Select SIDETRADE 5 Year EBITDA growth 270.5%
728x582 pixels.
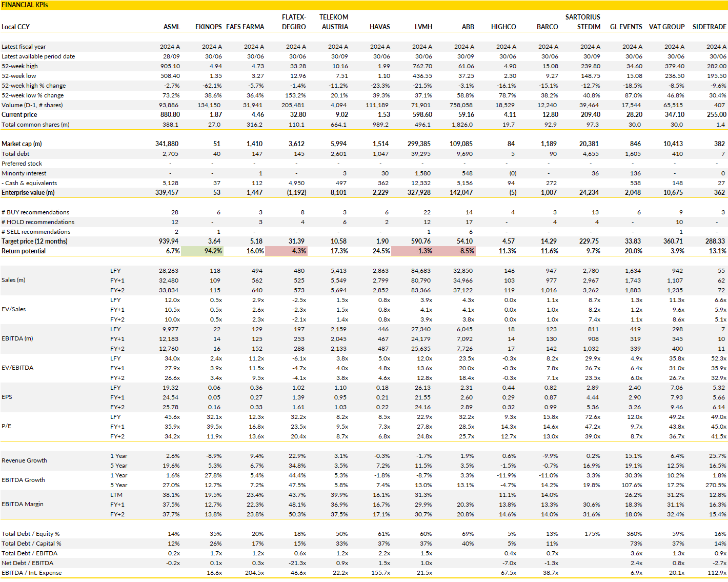pyautogui.click(x=716, y=485)
